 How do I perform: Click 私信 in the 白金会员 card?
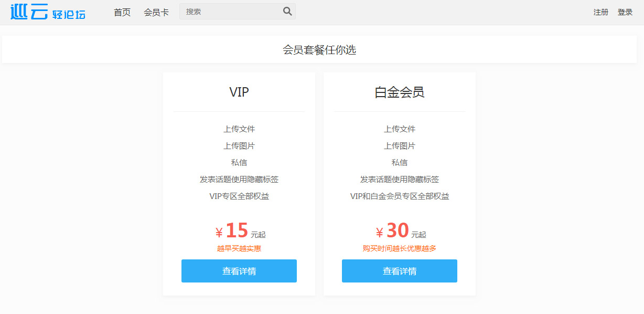pos(400,163)
